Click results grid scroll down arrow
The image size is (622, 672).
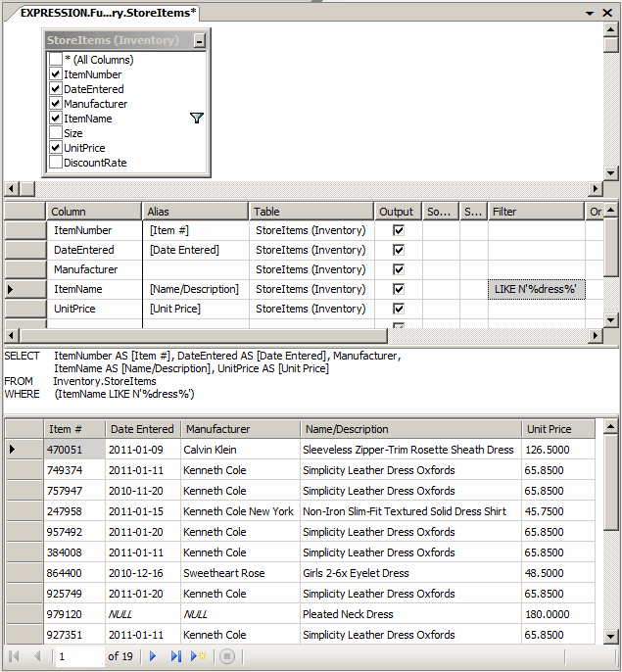pyautogui.click(x=610, y=637)
